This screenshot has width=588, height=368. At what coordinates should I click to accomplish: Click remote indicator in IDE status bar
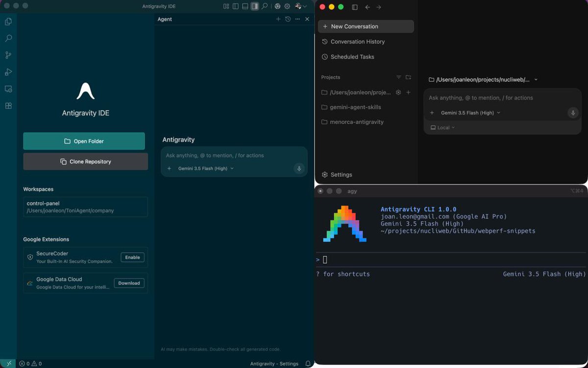pyautogui.click(x=8, y=364)
